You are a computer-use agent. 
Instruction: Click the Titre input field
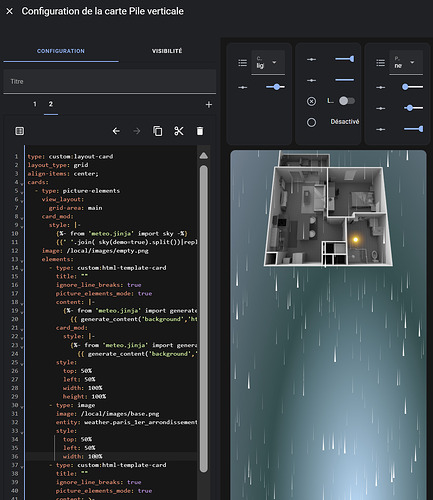110,81
